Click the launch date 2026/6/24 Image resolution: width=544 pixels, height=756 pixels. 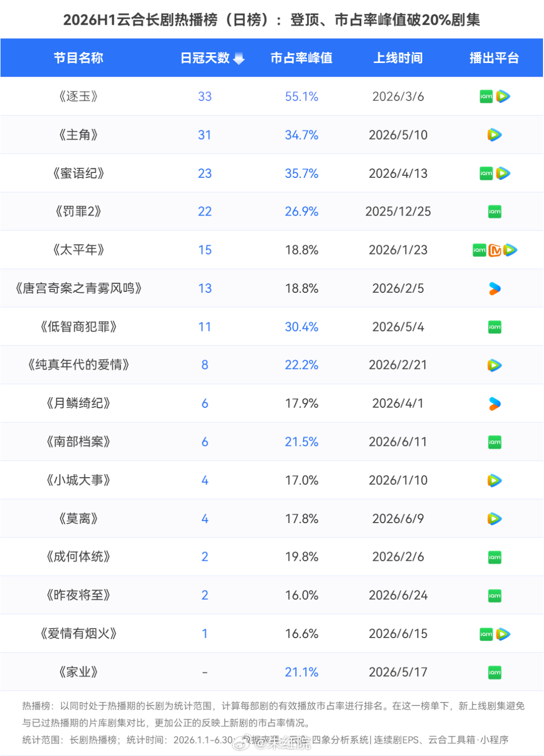(x=398, y=596)
